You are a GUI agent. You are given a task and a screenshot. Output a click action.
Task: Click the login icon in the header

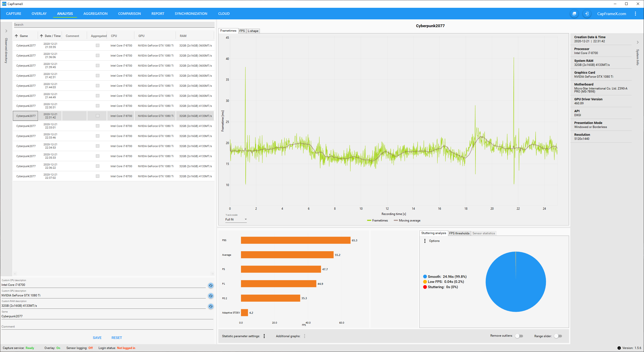pos(587,14)
